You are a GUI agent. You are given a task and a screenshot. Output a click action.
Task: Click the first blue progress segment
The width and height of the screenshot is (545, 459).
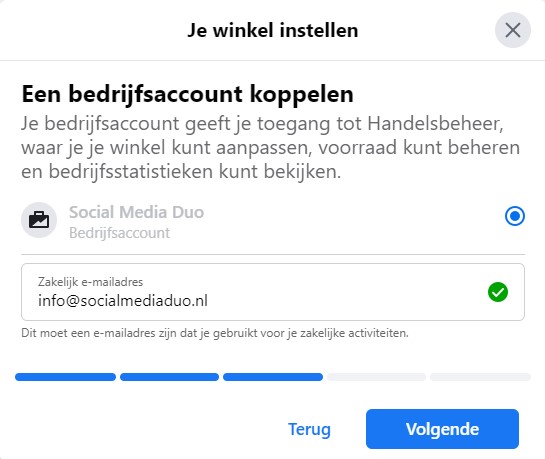point(65,377)
